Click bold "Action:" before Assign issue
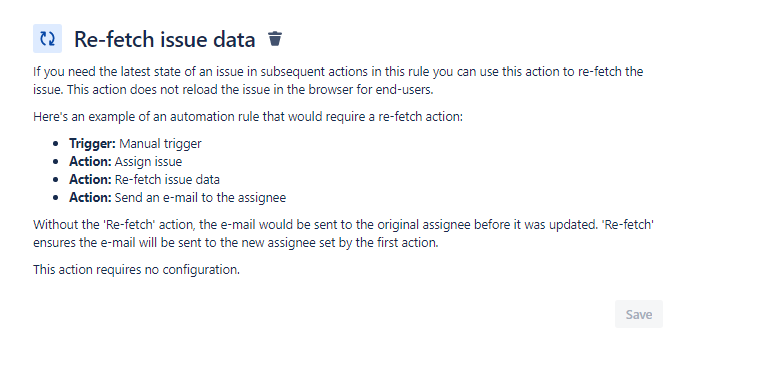The width and height of the screenshot is (770, 387). click(90, 162)
